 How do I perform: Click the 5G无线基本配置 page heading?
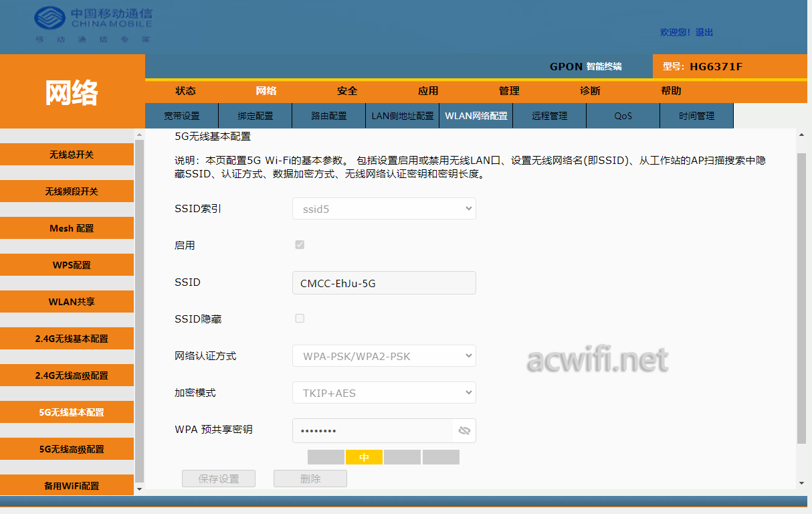213,136
